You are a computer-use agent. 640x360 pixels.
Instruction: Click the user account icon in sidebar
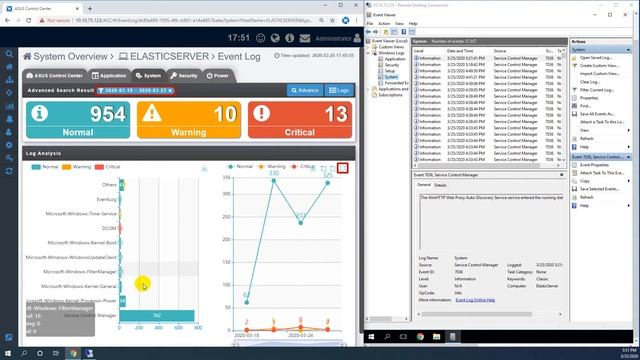(x=9, y=132)
